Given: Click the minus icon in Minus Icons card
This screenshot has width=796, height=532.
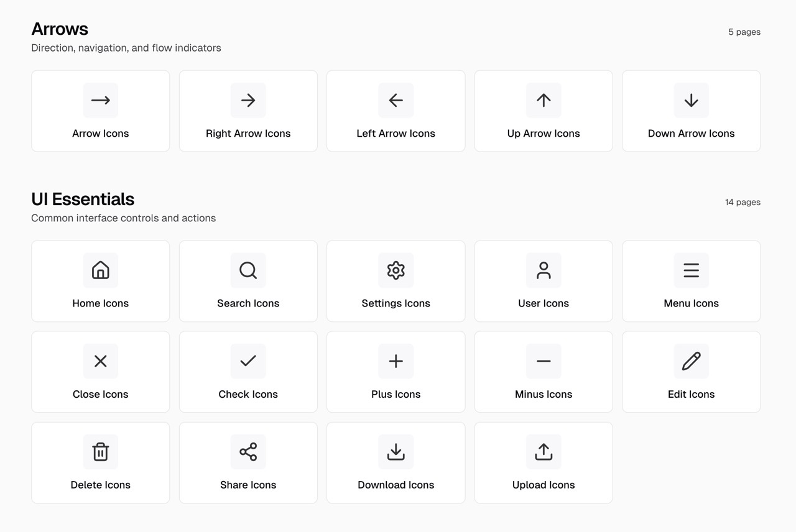Looking at the screenshot, I should [x=544, y=361].
